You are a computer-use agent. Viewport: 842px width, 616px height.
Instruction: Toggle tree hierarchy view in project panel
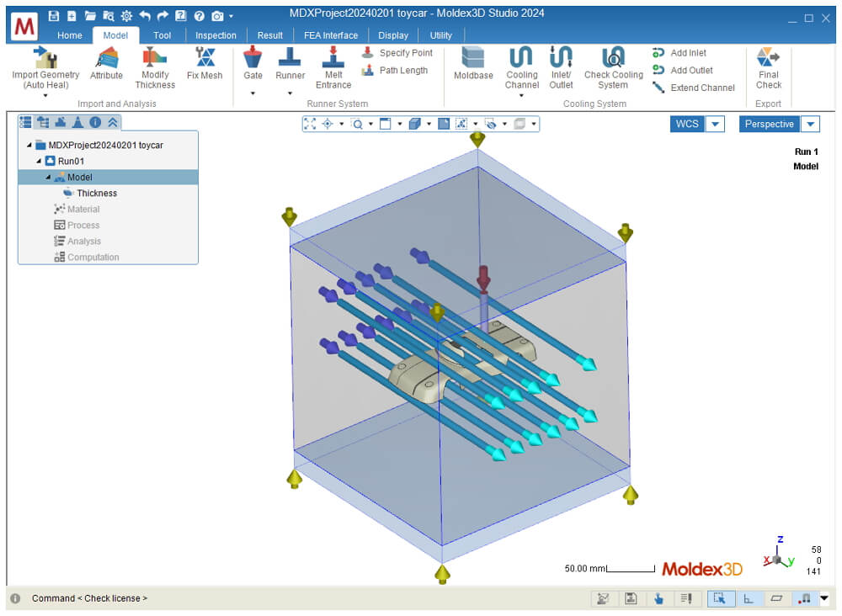pyautogui.click(x=43, y=122)
